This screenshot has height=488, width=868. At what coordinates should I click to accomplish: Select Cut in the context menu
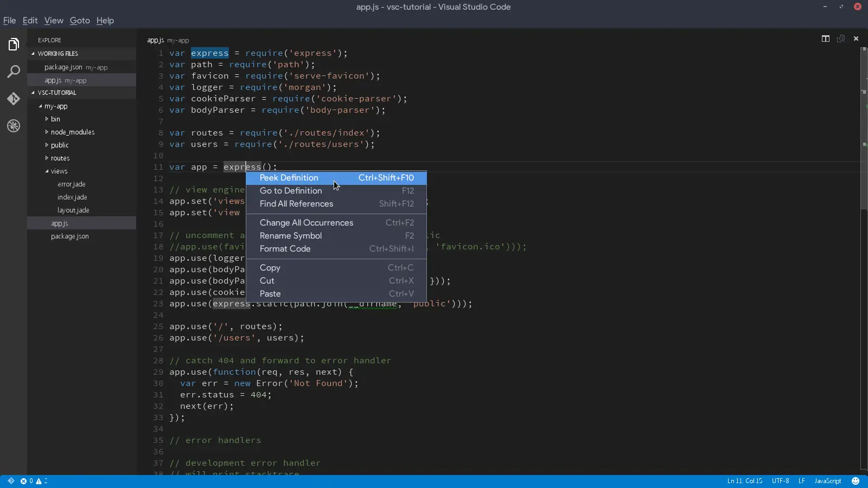point(336,281)
